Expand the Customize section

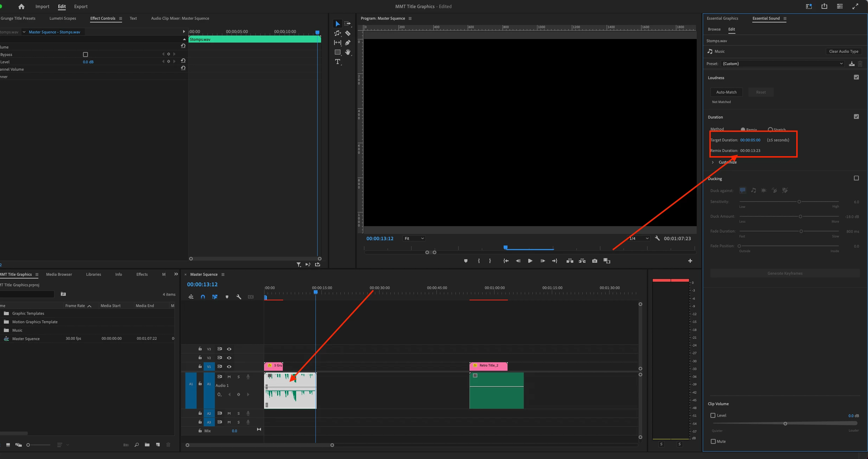click(713, 162)
